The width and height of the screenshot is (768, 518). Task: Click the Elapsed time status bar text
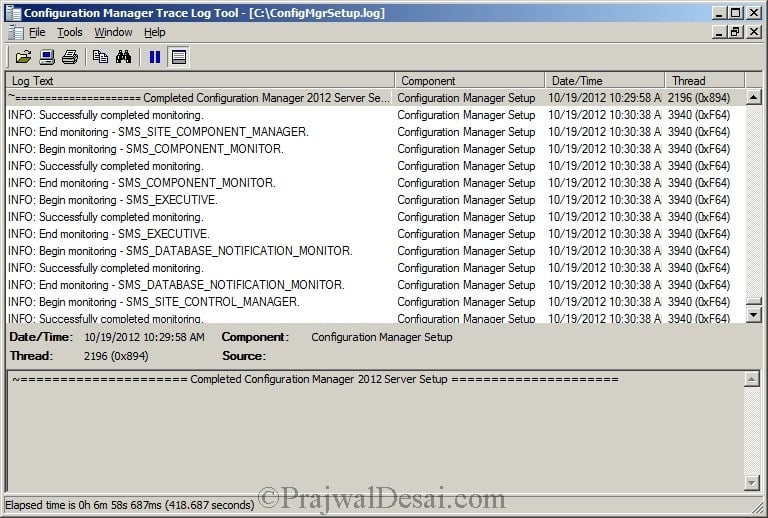pos(130,505)
